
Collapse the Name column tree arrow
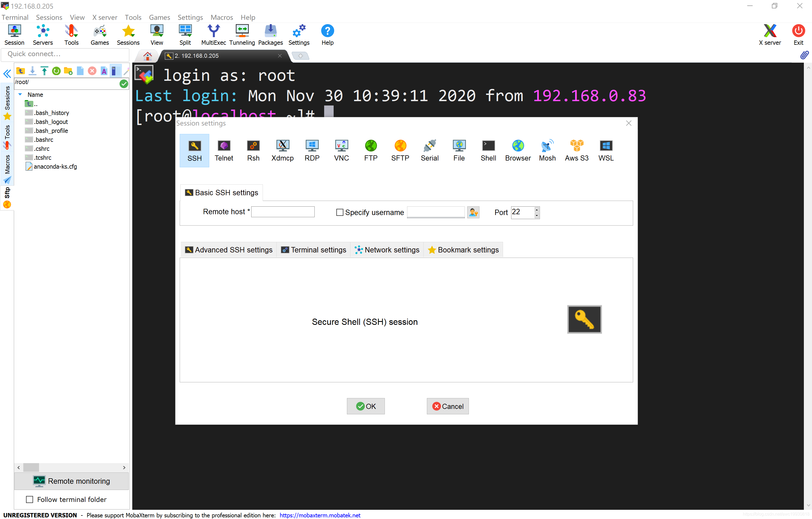(x=20, y=94)
